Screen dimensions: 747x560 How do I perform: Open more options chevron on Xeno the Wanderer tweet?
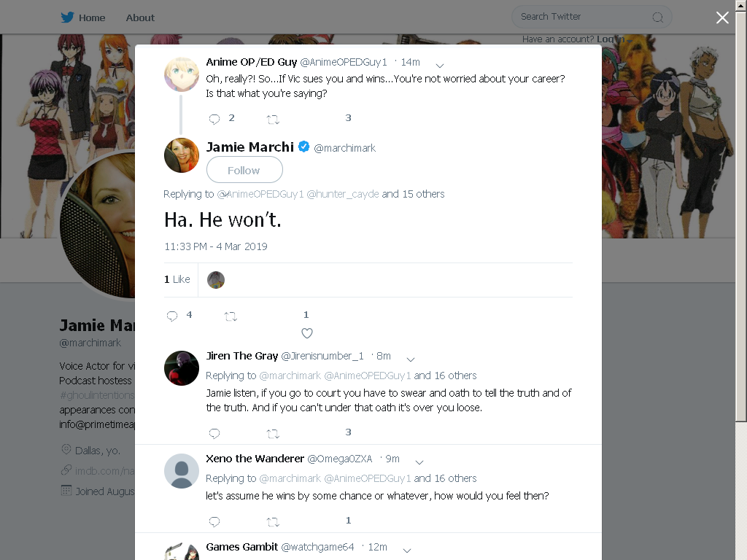click(x=419, y=462)
